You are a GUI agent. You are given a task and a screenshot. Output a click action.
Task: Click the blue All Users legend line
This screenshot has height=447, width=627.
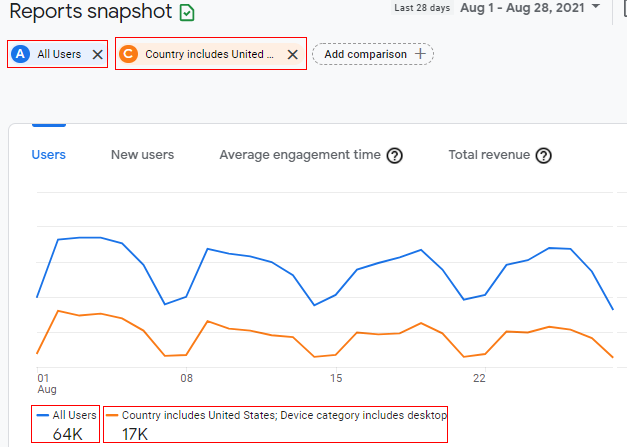[42, 414]
